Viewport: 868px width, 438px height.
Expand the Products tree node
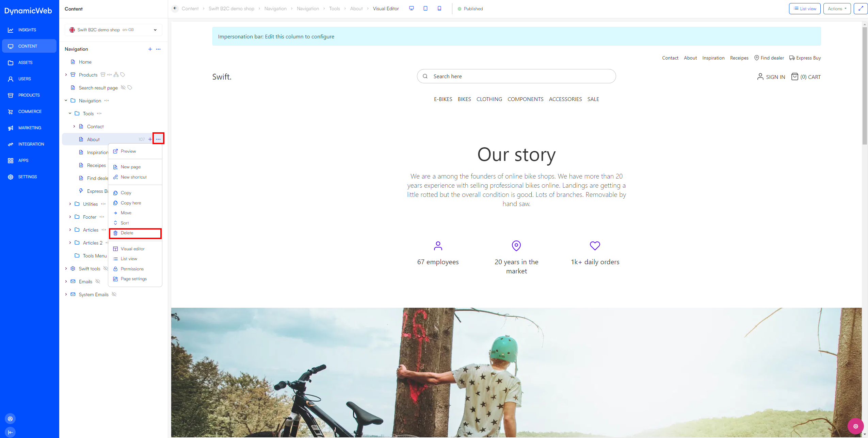click(66, 75)
